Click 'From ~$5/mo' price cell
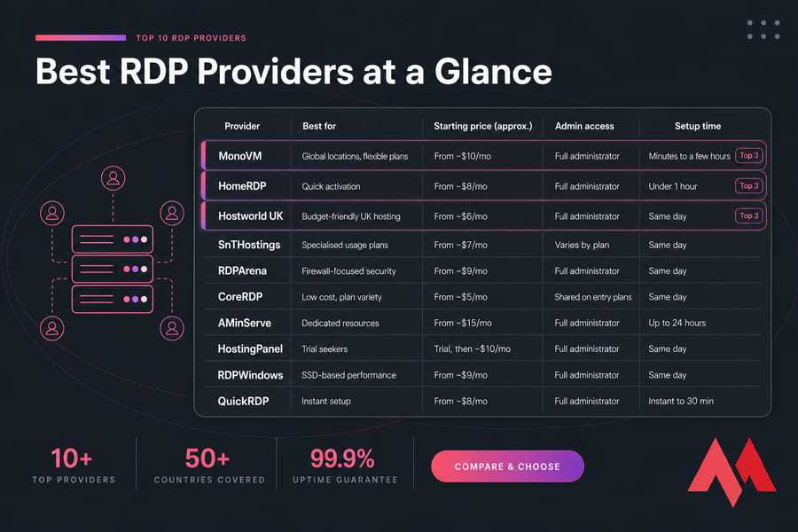This screenshot has height=532, width=798. click(x=460, y=297)
